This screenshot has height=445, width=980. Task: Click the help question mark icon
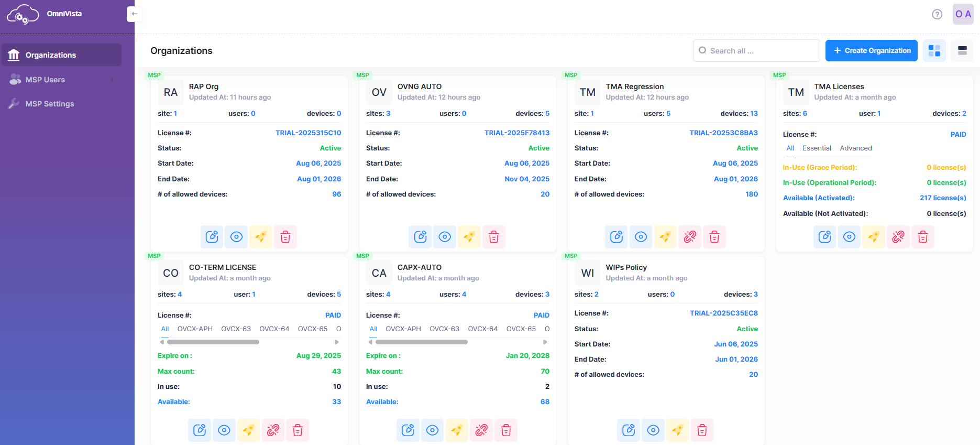point(937,14)
